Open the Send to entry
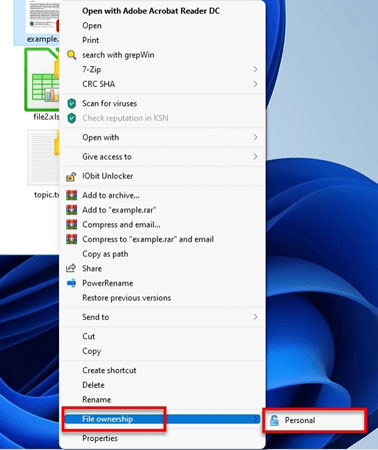 pyautogui.click(x=162, y=317)
